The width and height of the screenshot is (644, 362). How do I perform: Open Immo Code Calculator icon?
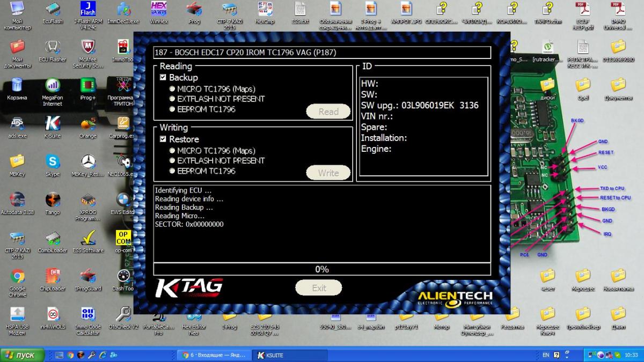tap(88, 321)
